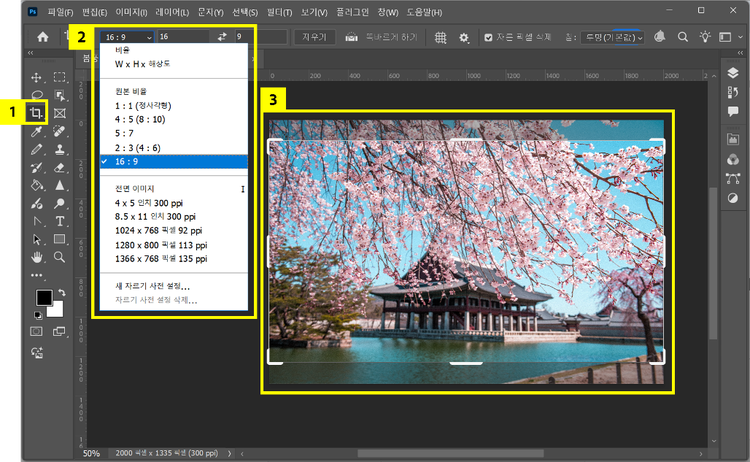The width and height of the screenshot is (750, 462).
Task: Select the Hand tool
Action: 37,257
